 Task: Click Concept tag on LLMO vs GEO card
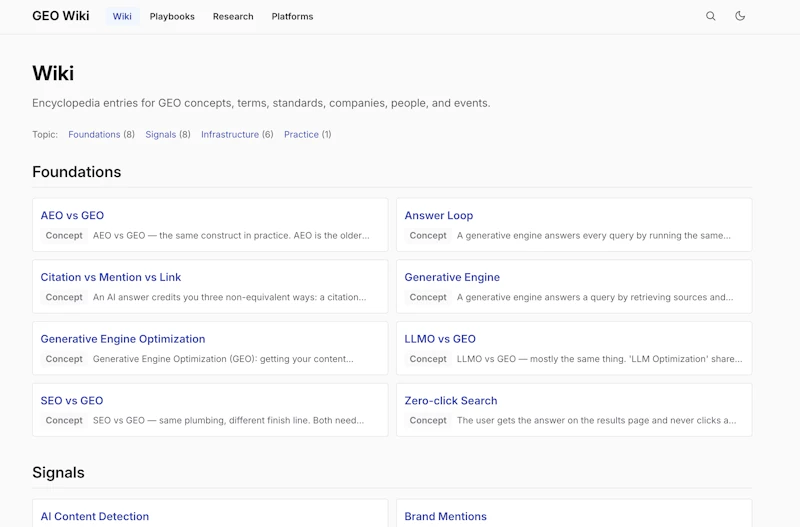coord(428,359)
